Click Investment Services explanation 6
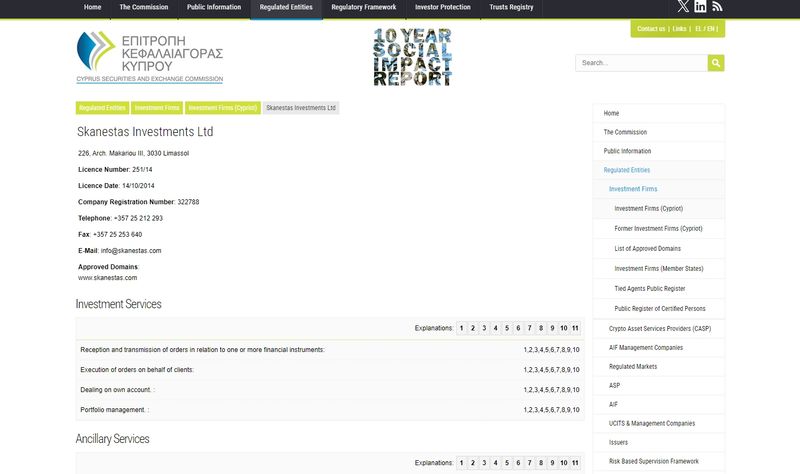 click(518, 328)
